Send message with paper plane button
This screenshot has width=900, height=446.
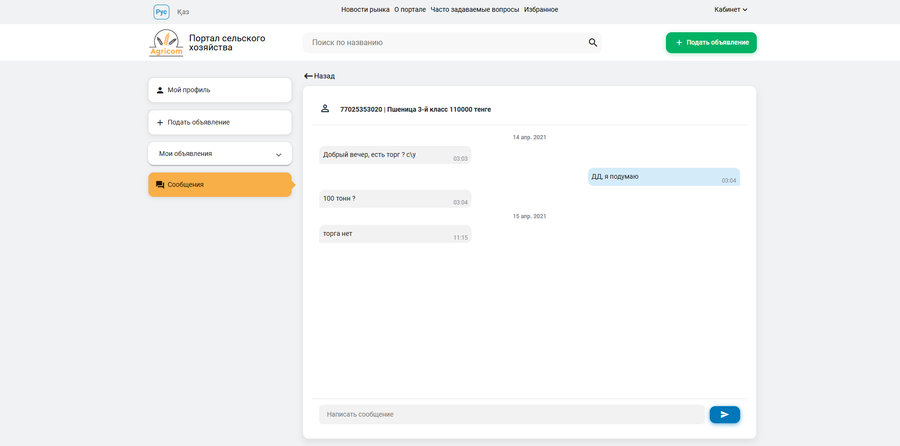coord(724,414)
